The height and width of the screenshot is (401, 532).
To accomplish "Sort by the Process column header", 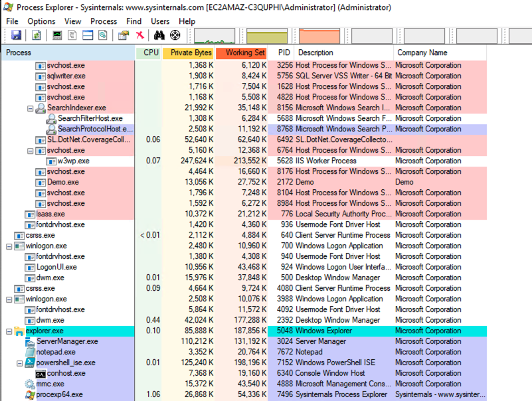I will click(68, 52).
